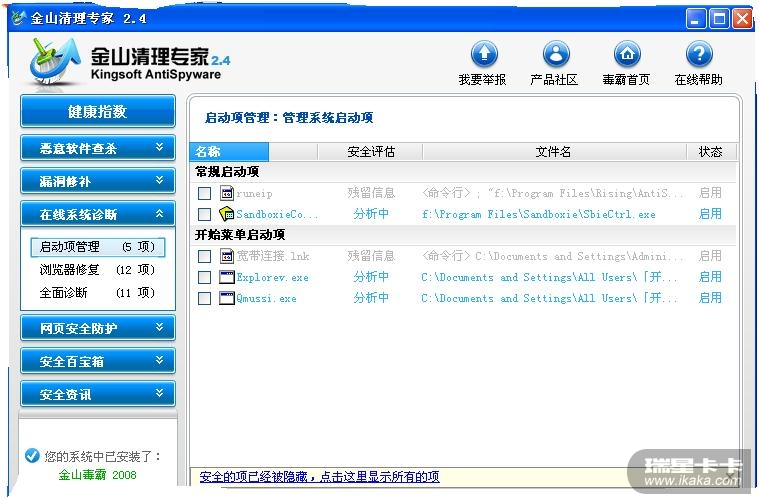Open 在线帮助 help icon
The image size is (759, 499).
click(x=699, y=54)
